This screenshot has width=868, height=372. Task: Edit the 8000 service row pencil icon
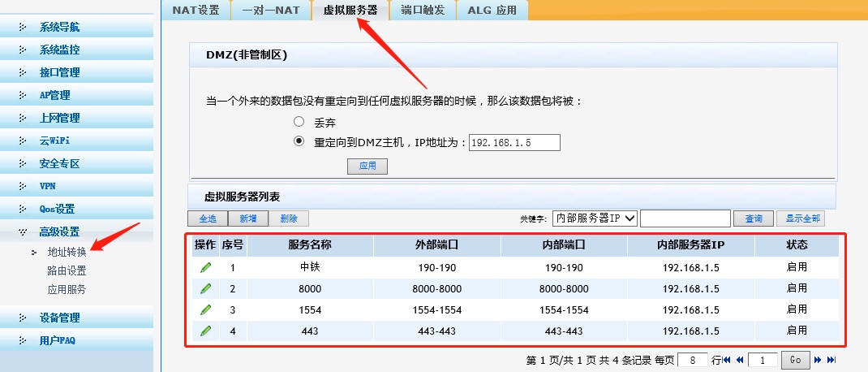click(205, 289)
